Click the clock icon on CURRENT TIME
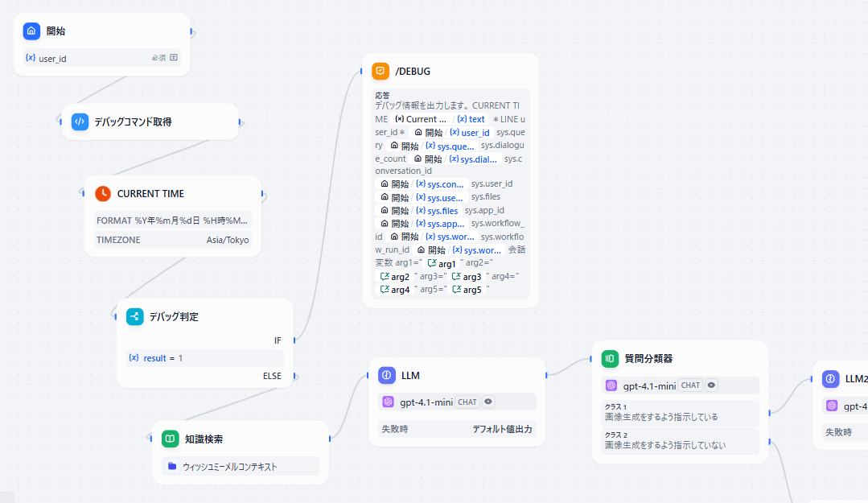Image resolution: width=868 pixels, height=503 pixels. tap(103, 193)
